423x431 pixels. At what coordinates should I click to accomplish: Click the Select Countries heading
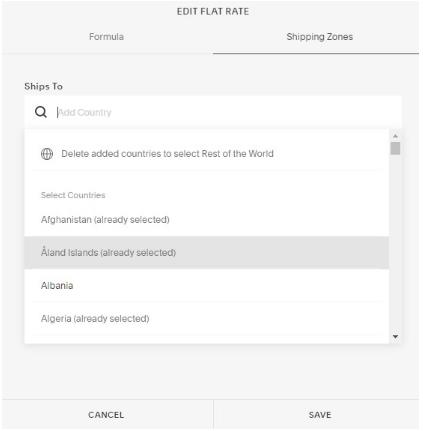pyautogui.click(x=73, y=195)
